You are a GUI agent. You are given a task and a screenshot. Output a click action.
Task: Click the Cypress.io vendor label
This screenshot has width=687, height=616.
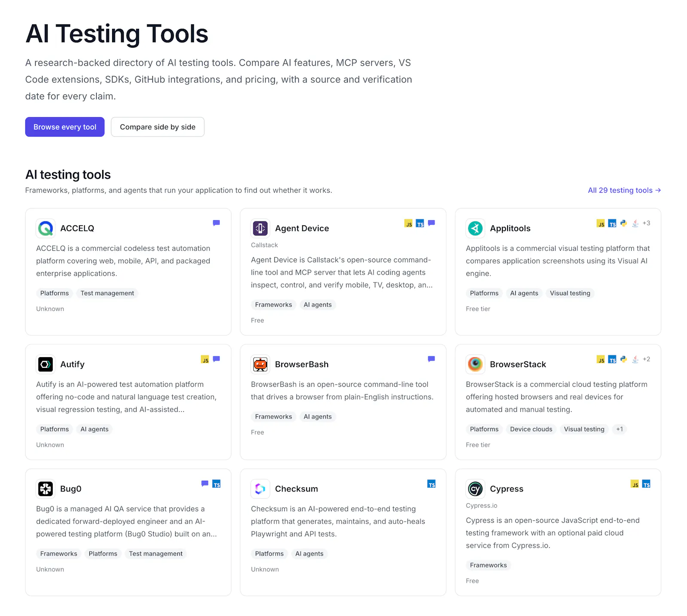click(481, 506)
